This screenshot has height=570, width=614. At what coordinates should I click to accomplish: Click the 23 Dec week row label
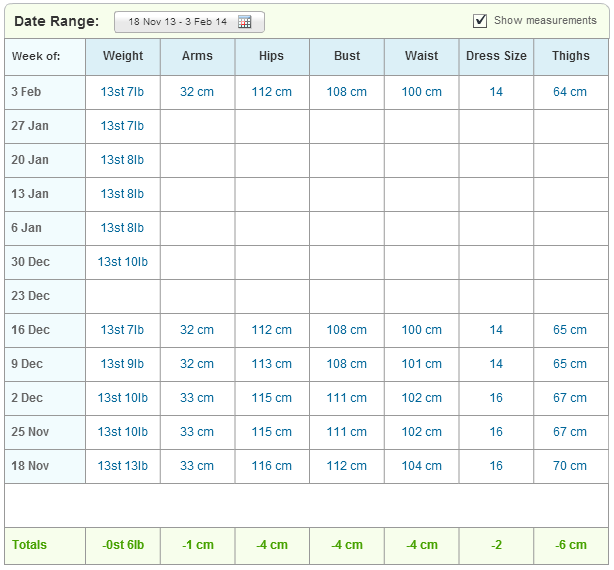pos(31,296)
